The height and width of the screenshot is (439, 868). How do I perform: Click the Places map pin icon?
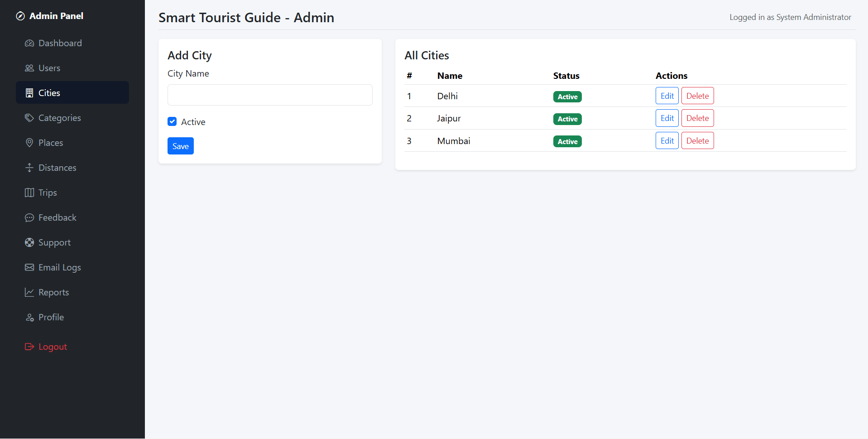pos(29,143)
